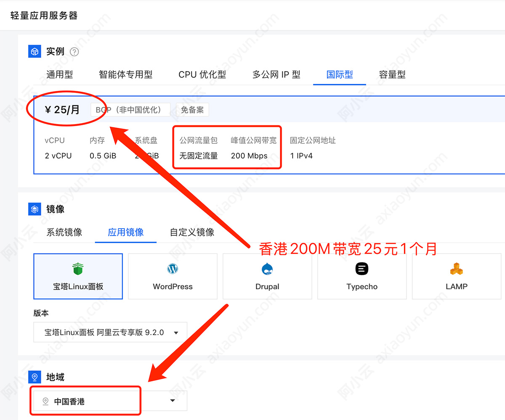The height and width of the screenshot is (420, 505).
Task: Click the LAMP orange cubes icon
Action: pos(457,269)
